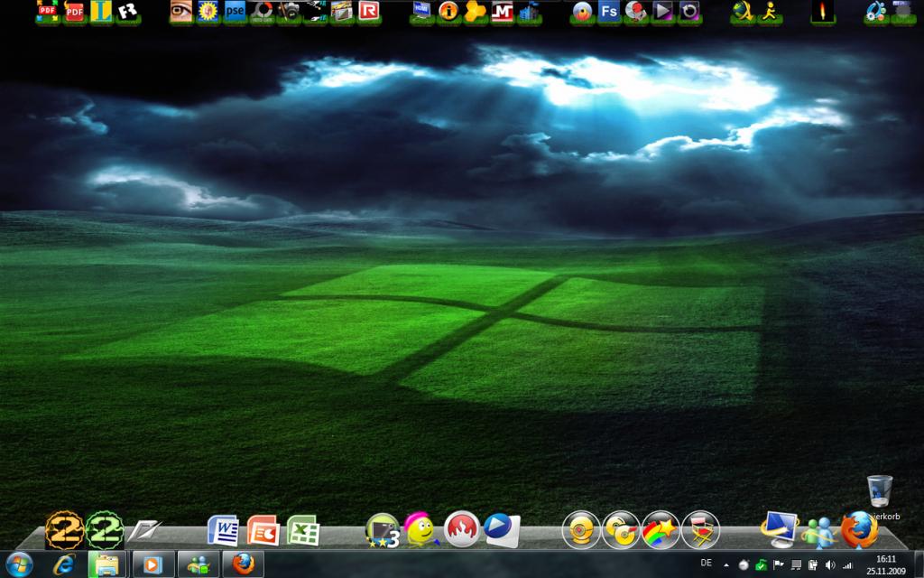
Task: Launch the yellow smiley with pink hair icon
Action: [x=420, y=529]
